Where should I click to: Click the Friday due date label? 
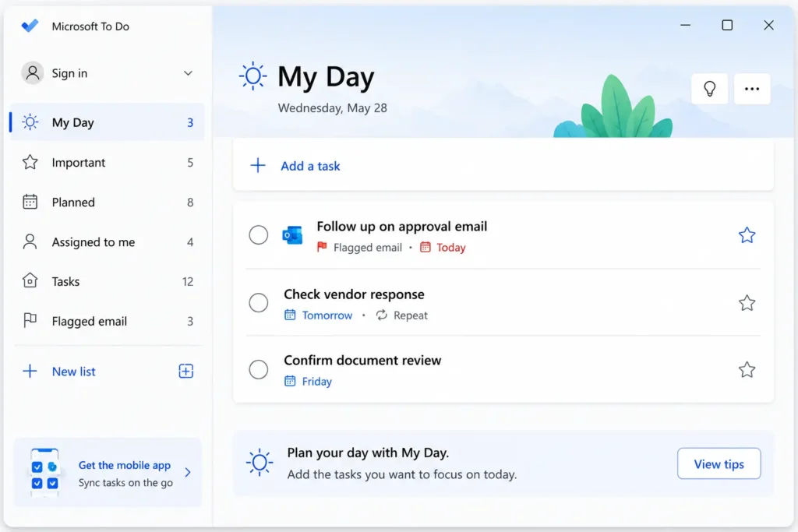[x=316, y=382]
